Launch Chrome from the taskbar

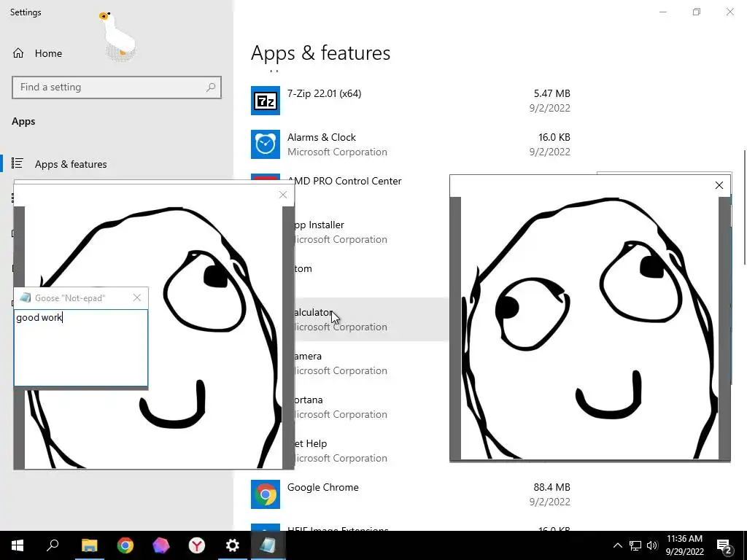(x=125, y=545)
